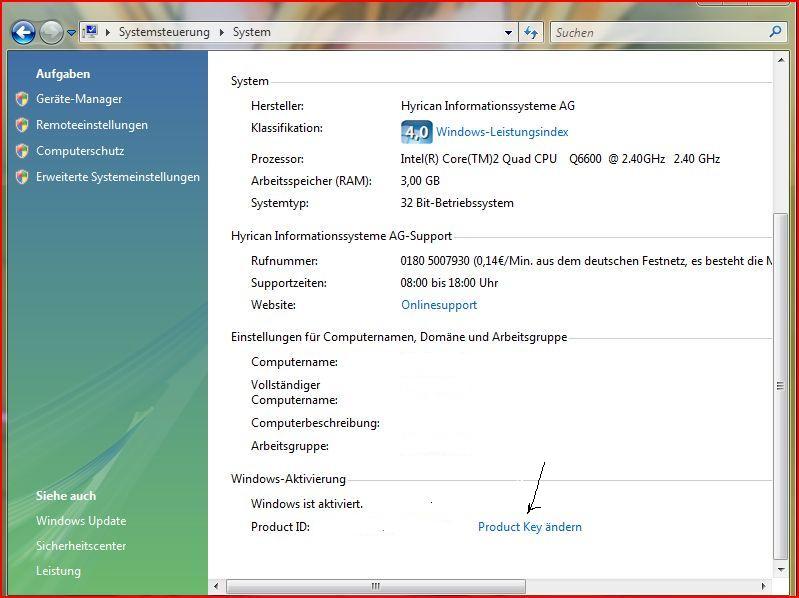Open Erweiterte Systemeinstellungen
The width and height of the screenshot is (799, 598).
pyautogui.click(x=118, y=177)
